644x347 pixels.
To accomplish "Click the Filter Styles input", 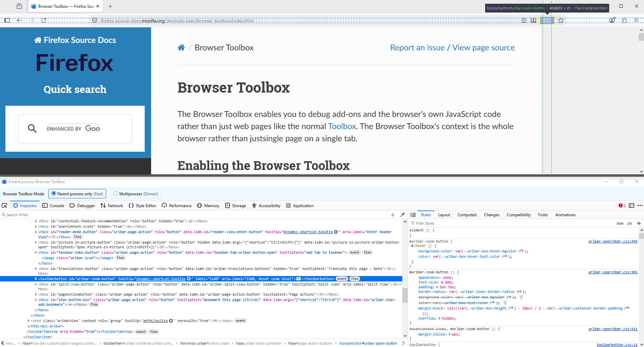I will pyautogui.click(x=511, y=223).
